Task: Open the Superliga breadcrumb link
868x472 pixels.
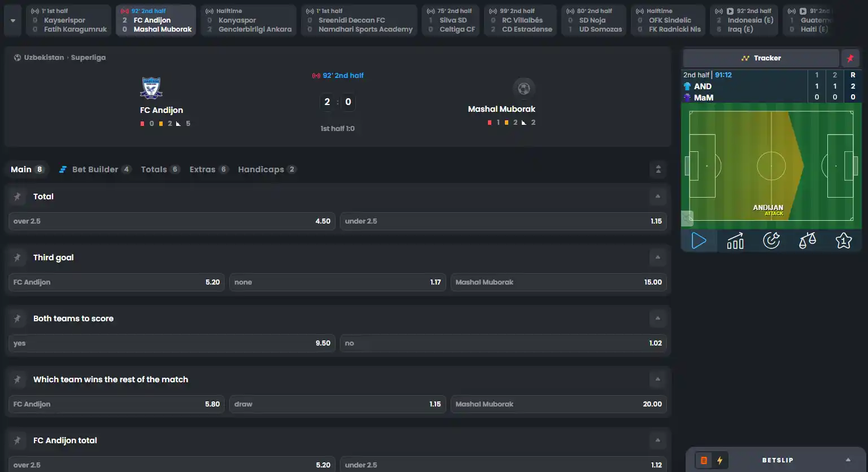Action: point(88,58)
